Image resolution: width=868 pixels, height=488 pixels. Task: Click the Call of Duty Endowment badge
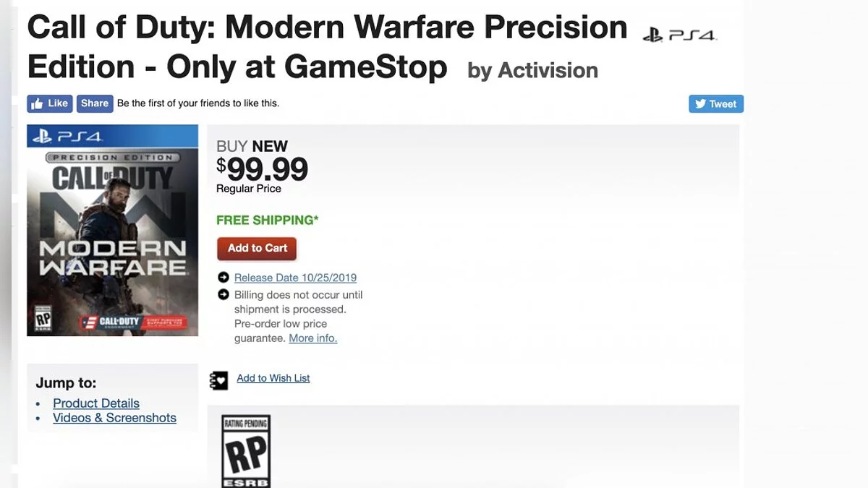pyautogui.click(x=137, y=322)
